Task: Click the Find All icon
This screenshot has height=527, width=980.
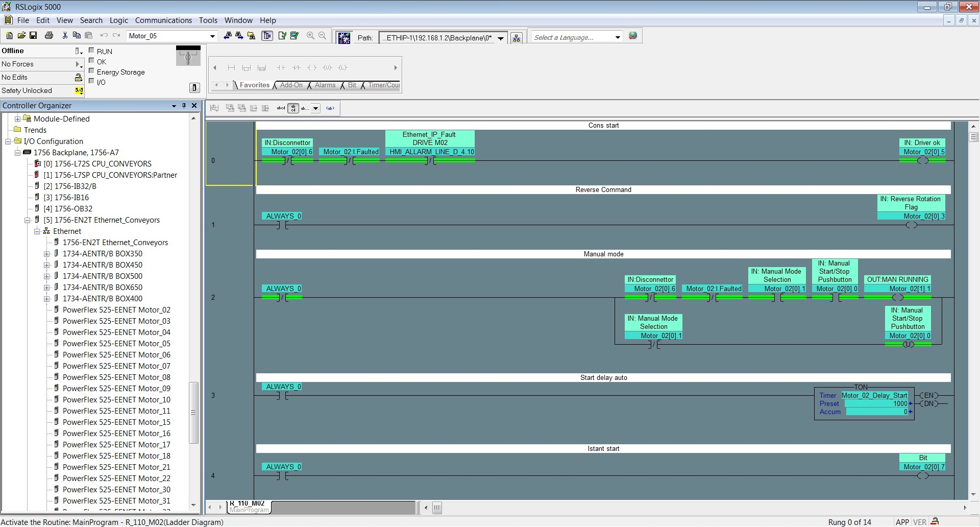Action: (x=251, y=36)
